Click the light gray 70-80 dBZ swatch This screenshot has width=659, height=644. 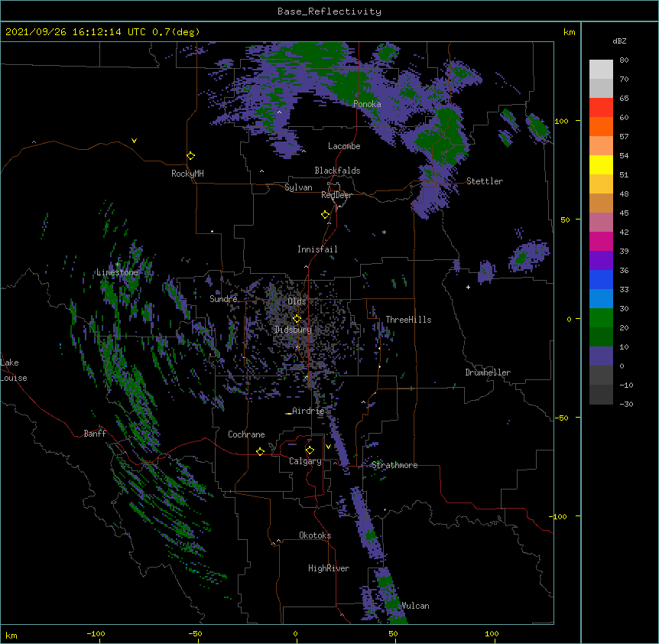[601, 70]
